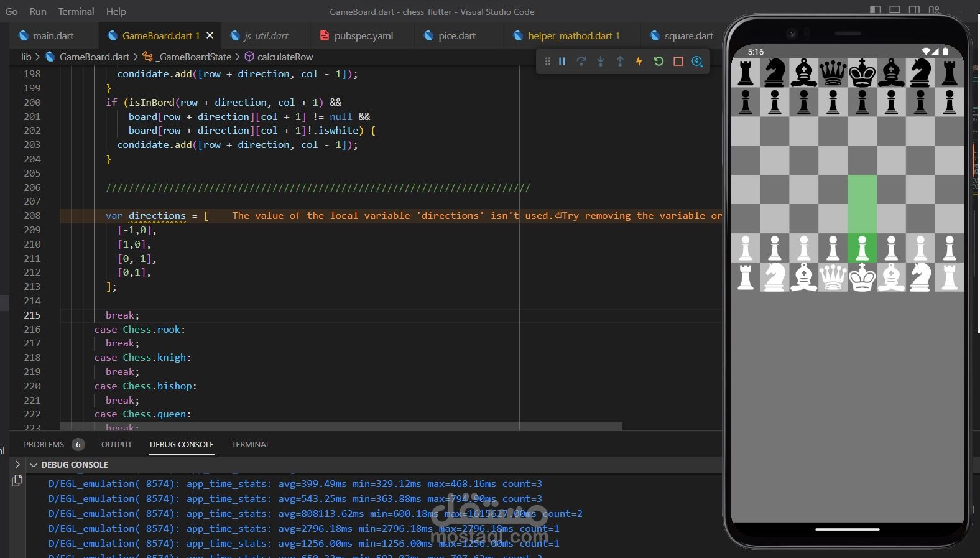The width and height of the screenshot is (980, 558).
Task: Switch to the pice.dart tab
Action: (457, 35)
